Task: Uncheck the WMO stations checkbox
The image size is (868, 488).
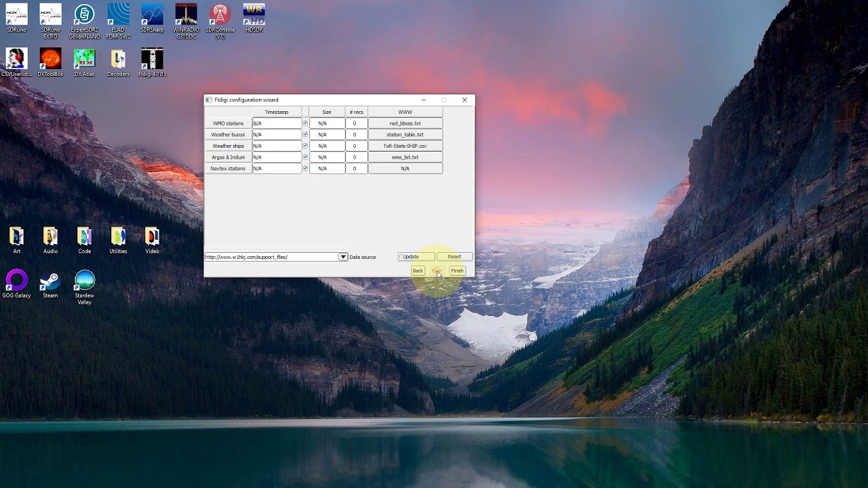Action: [x=305, y=123]
